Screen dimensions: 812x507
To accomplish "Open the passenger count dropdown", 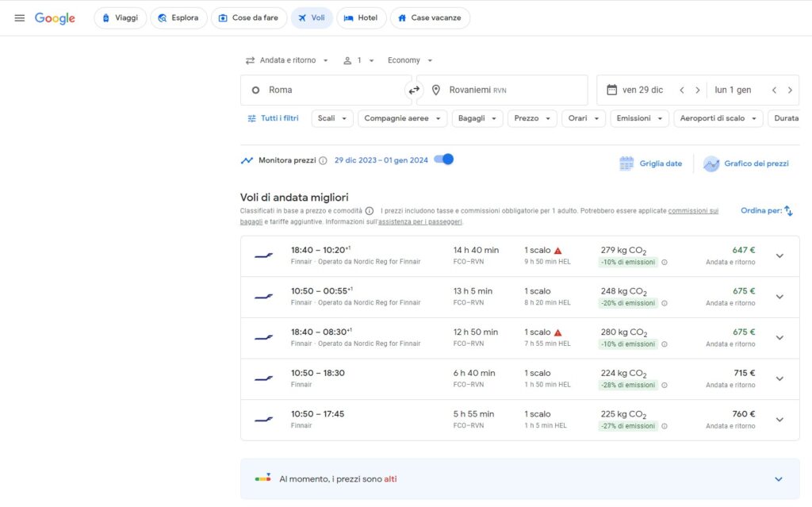I will coord(358,60).
